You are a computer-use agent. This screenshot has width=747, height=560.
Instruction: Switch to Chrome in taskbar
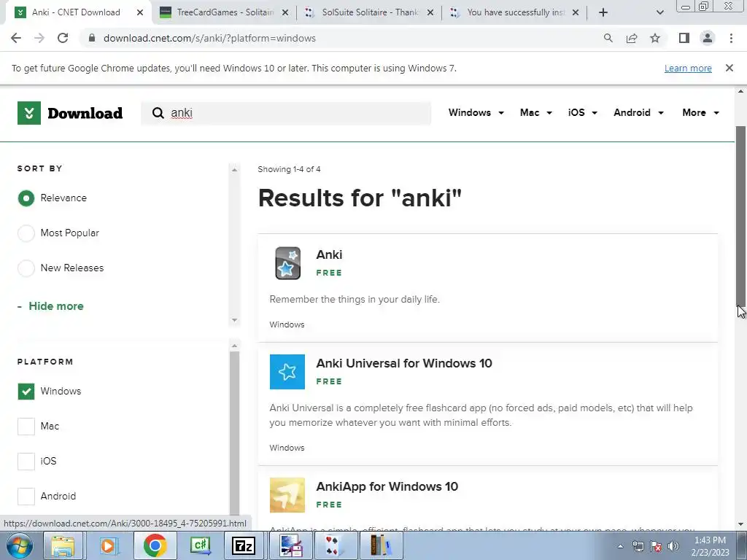[x=155, y=545]
